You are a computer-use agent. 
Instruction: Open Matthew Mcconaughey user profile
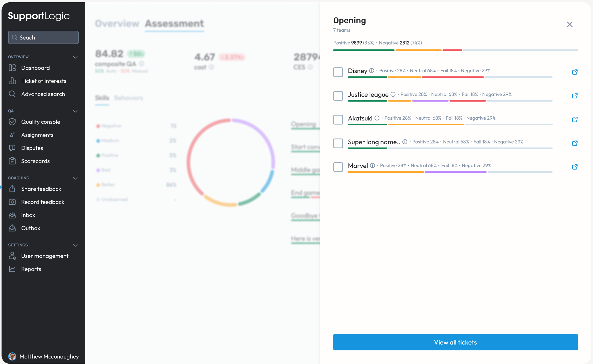coord(43,357)
